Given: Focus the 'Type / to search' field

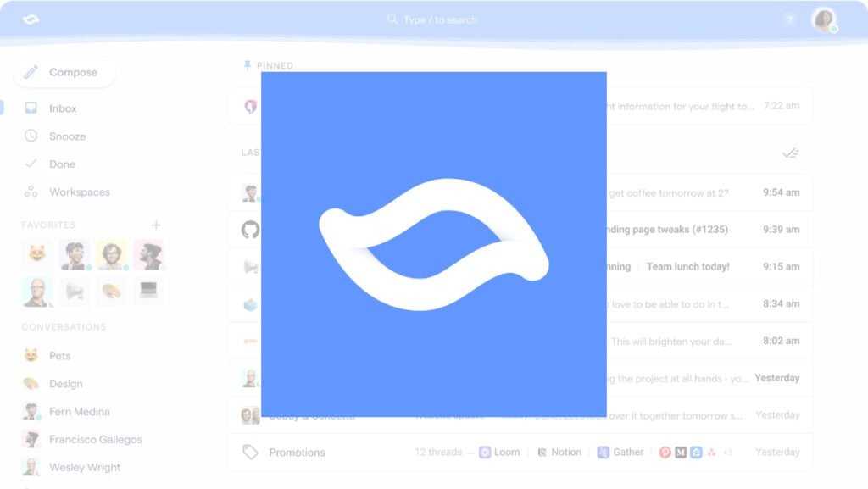Looking at the screenshot, I should pos(433,19).
